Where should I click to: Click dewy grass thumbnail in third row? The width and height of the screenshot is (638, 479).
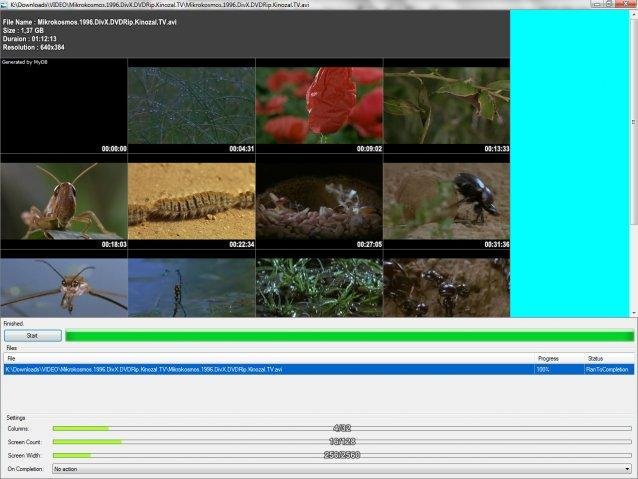tap(319, 284)
